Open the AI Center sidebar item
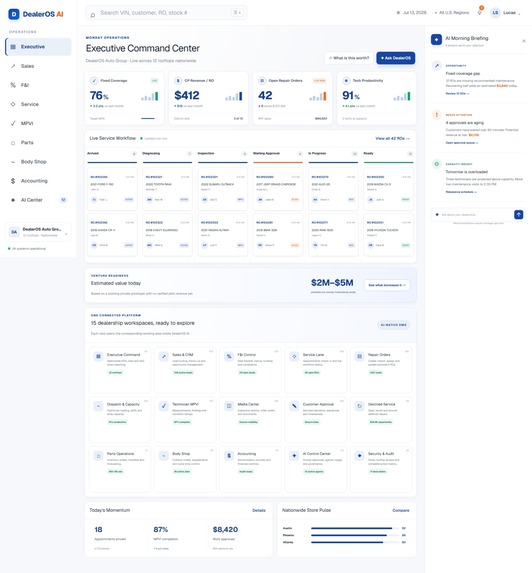This screenshot has width=532, height=573. point(38,200)
